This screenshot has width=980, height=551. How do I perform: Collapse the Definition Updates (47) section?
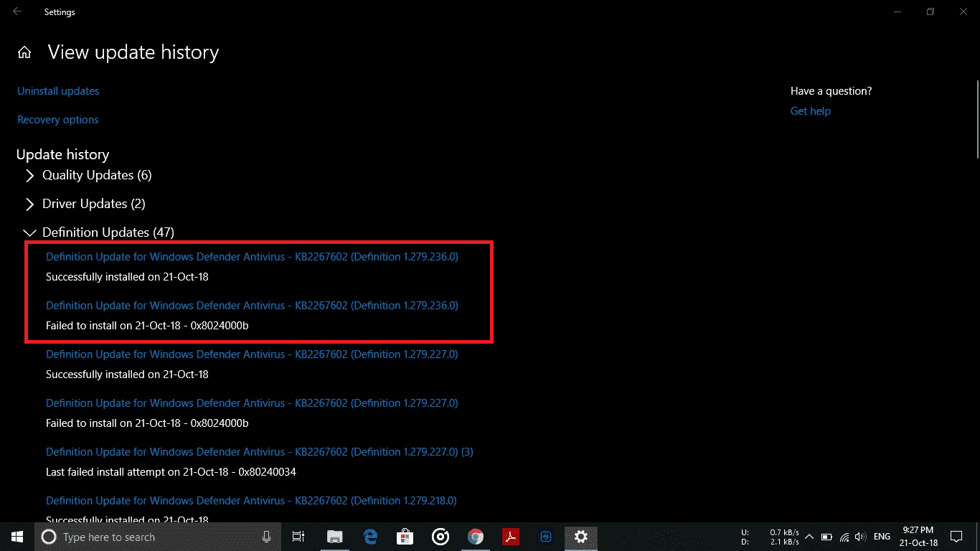[x=99, y=232]
